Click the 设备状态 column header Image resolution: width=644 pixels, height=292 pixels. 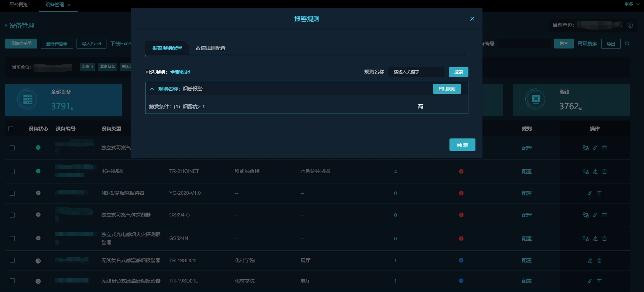pyautogui.click(x=38, y=129)
